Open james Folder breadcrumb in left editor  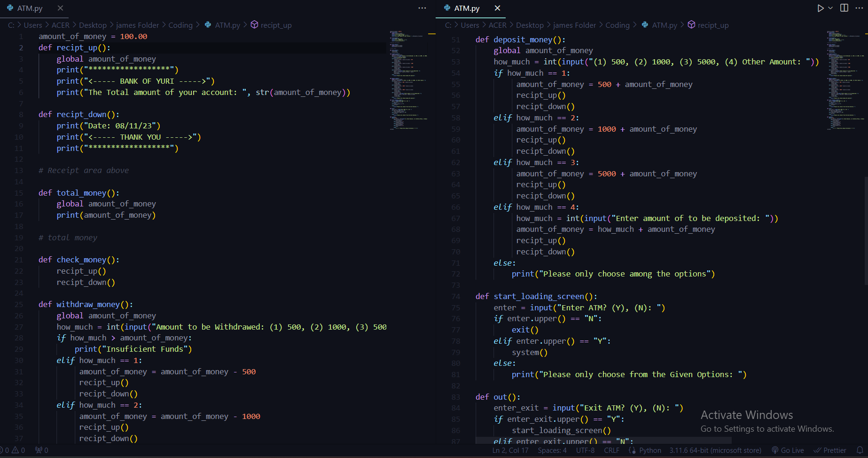137,25
